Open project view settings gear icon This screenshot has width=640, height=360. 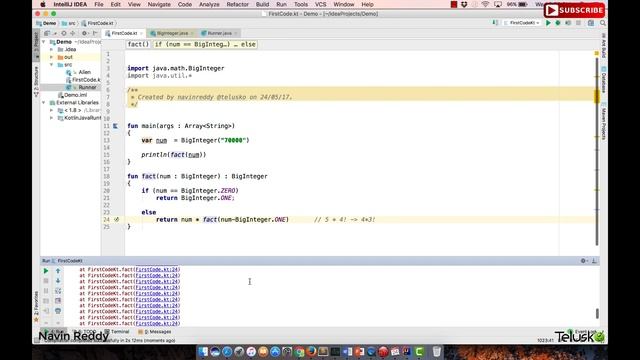84,33
